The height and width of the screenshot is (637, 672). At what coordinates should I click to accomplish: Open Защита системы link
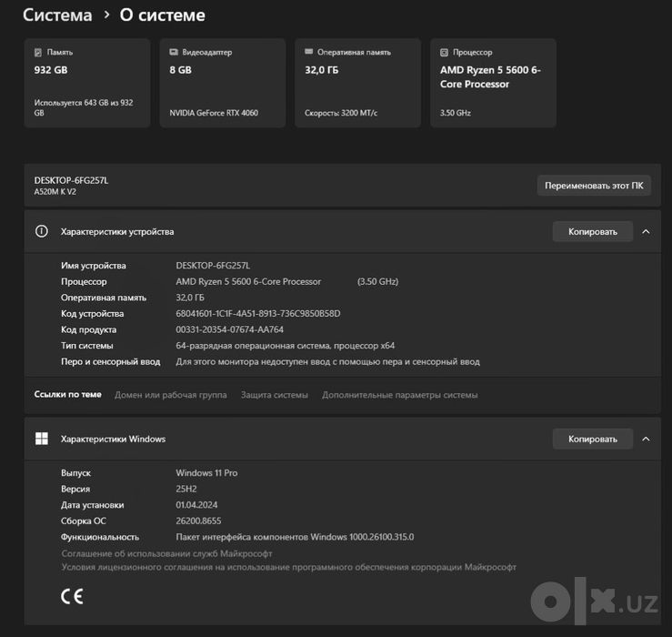[x=275, y=395]
